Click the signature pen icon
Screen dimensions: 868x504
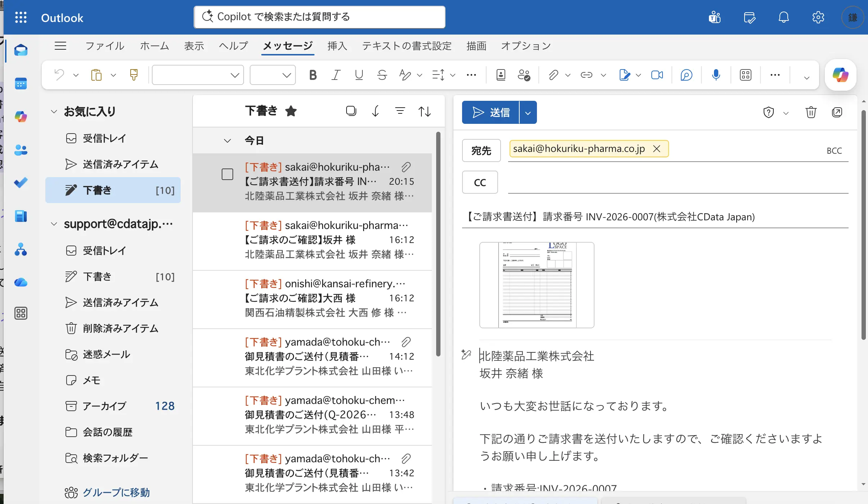[x=625, y=75]
